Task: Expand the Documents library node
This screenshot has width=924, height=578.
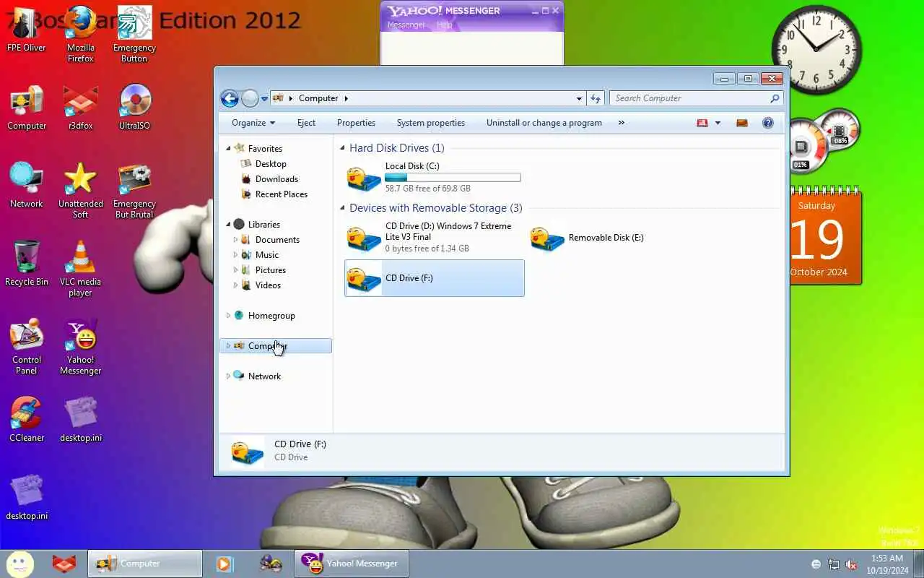Action: (235, 240)
